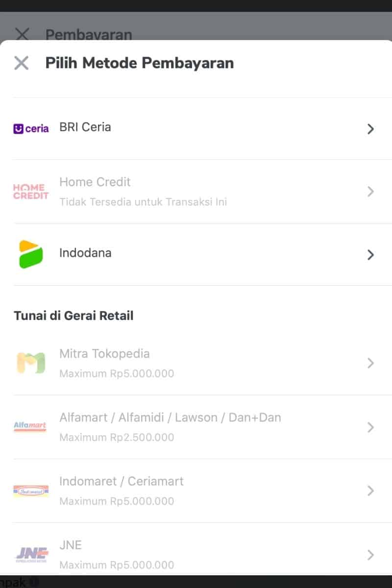Image resolution: width=392 pixels, height=588 pixels.
Task: Select the Mitra Tokopedia option label
Action: (104, 354)
